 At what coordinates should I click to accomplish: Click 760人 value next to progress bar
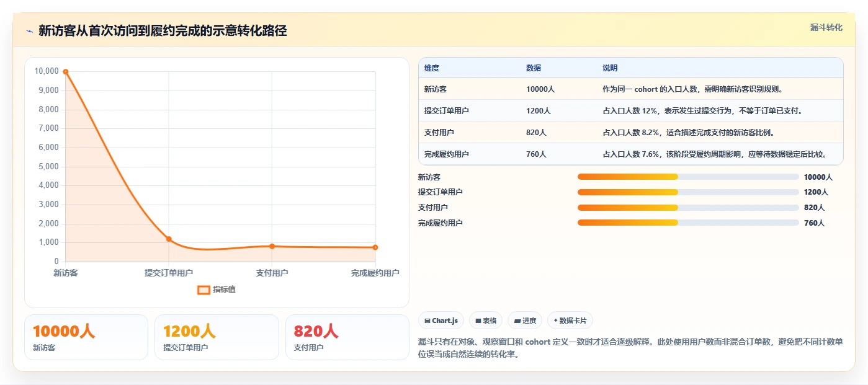tap(814, 223)
